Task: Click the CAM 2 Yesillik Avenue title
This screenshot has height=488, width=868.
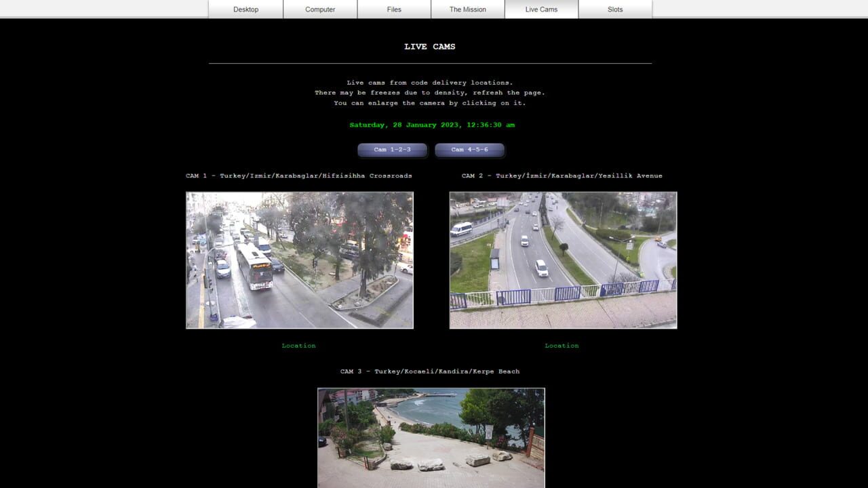Action: [x=561, y=176]
